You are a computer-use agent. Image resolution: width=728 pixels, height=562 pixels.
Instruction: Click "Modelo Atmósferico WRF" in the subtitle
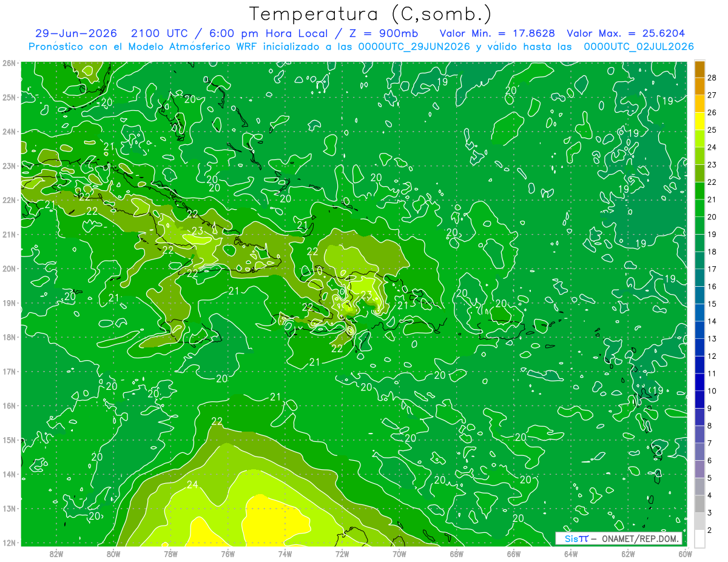192,46
